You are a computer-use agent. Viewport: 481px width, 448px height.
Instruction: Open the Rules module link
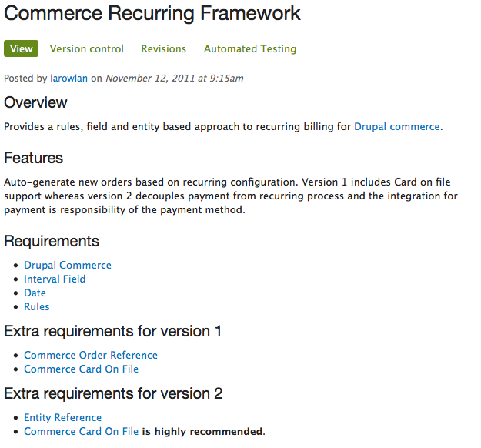[x=37, y=306]
